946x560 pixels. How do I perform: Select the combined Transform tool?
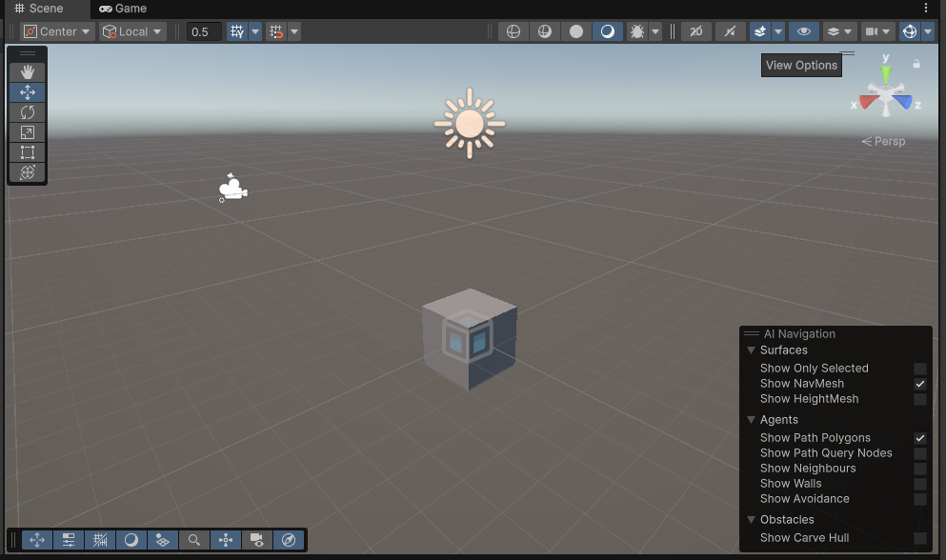pos(27,172)
